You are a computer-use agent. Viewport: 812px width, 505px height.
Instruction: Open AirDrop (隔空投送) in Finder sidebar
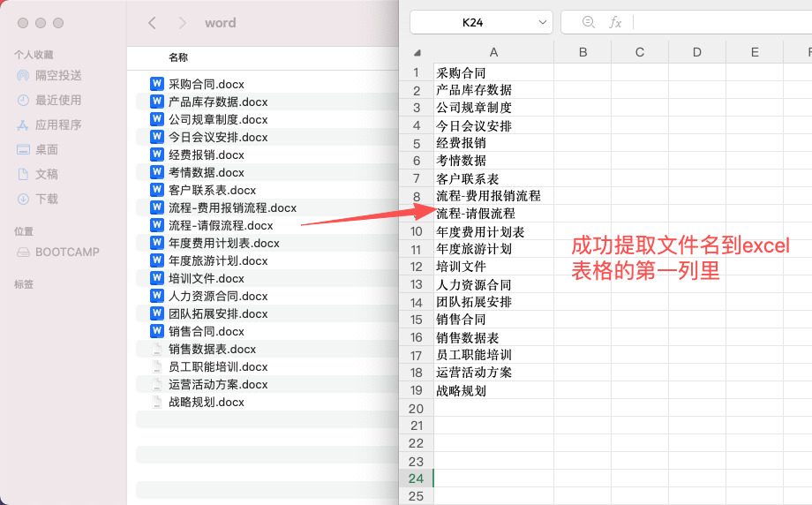click(x=49, y=76)
